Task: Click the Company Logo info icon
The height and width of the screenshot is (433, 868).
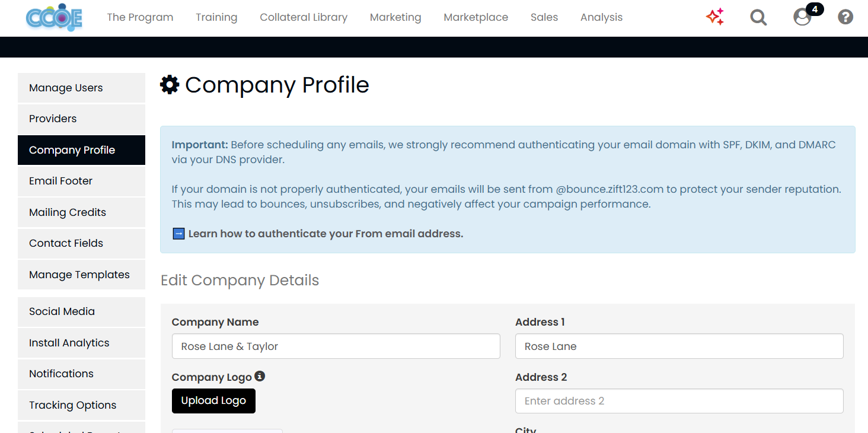Action: click(260, 376)
